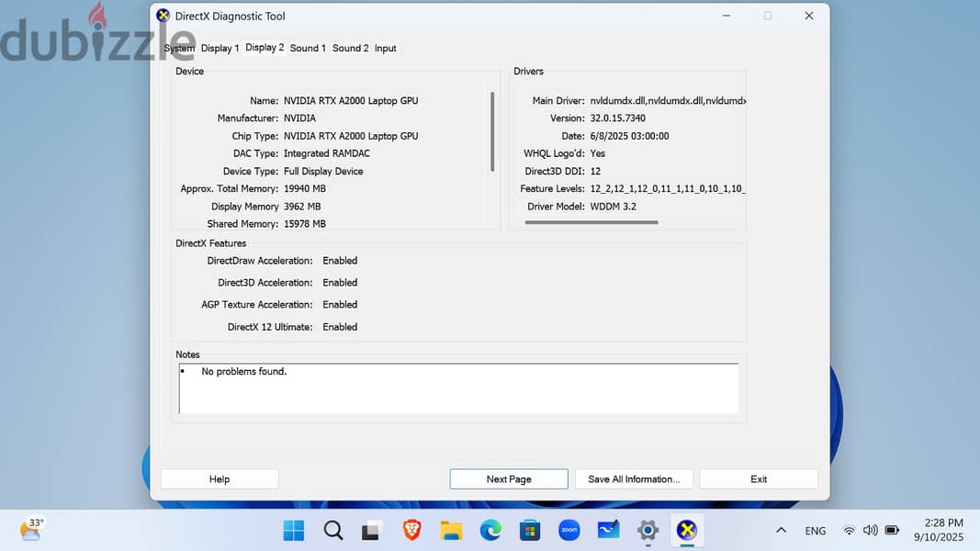Image resolution: width=980 pixels, height=551 pixels.
Task: Exit the DirectX Diagnostic Tool
Action: tap(759, 479)
